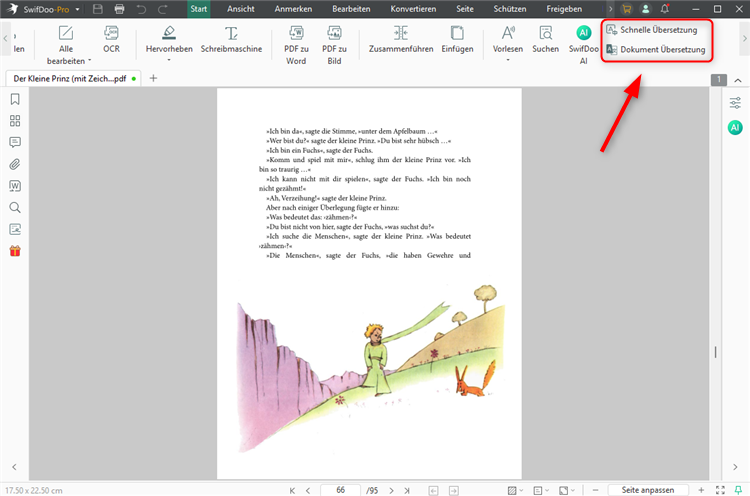Add a new document tab

153,78
